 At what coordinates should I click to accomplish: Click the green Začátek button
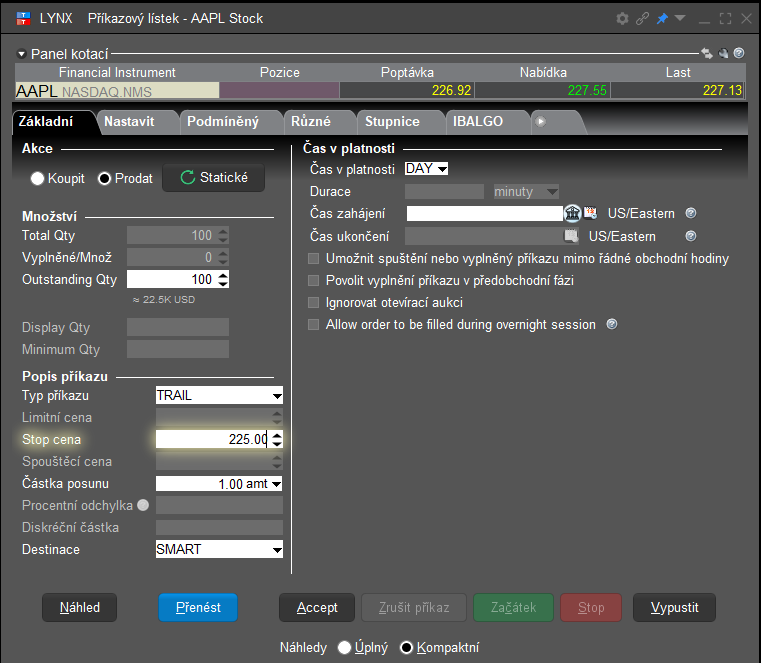(x=513, y=608)
